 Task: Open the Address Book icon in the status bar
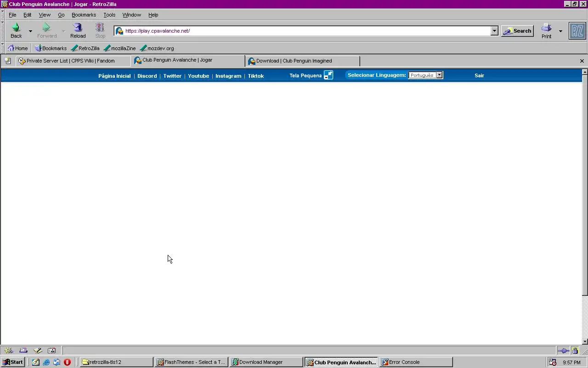click(x=51, y=351)
